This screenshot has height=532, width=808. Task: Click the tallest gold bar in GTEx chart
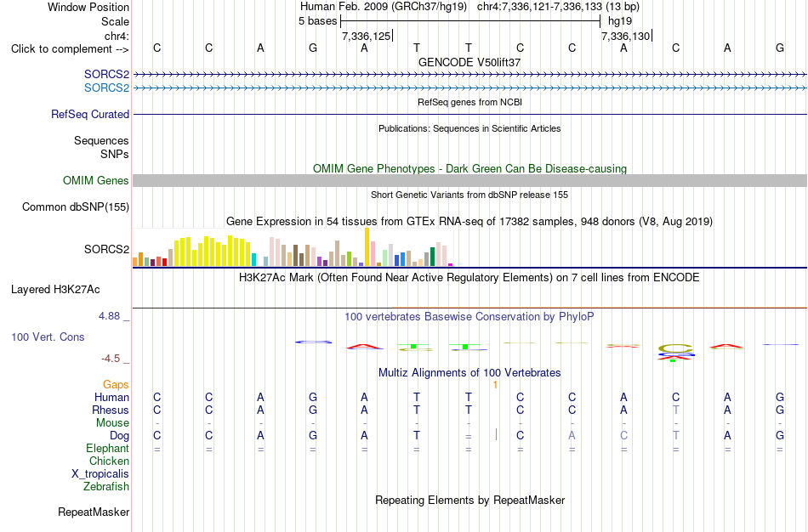click(367, 246)
